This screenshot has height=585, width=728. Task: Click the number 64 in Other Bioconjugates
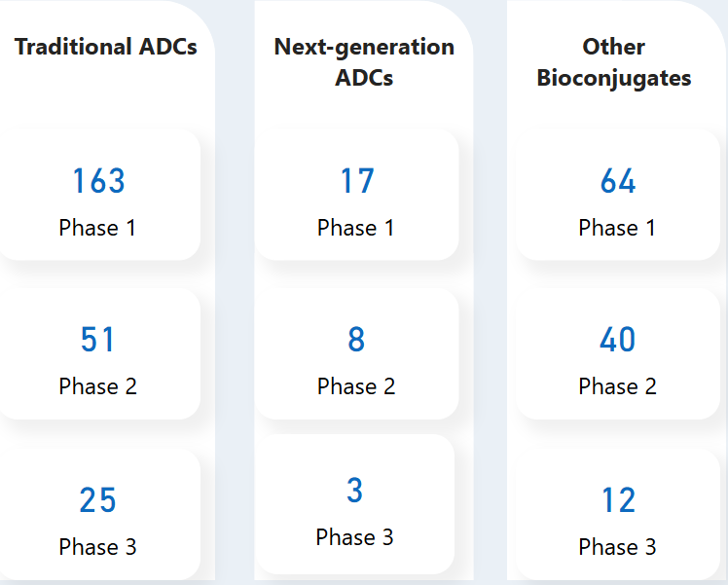pos(618,181)
